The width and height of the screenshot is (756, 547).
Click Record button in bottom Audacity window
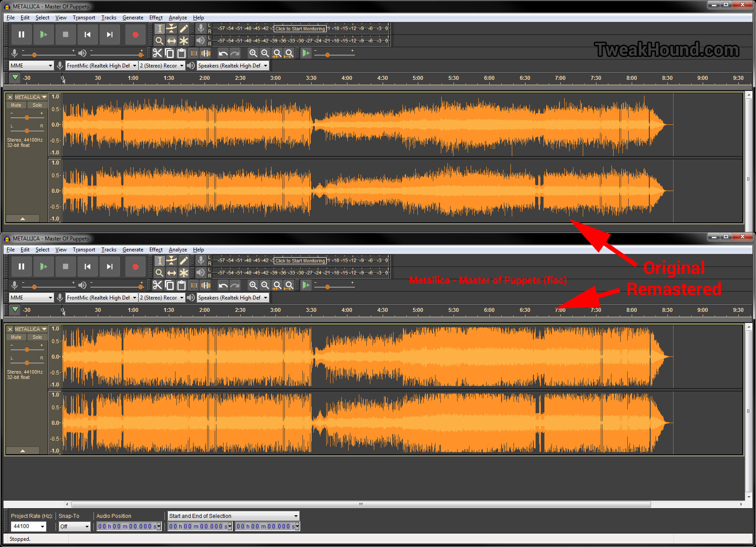click(x=135, y=266)
